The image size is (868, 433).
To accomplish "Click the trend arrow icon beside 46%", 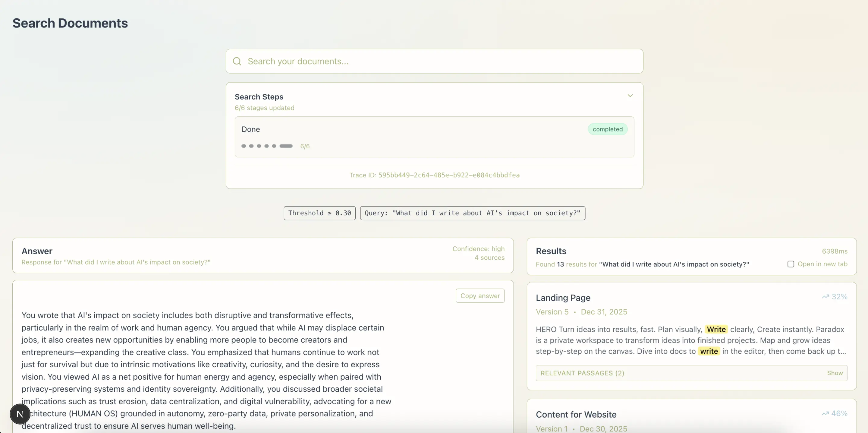I will (826, 413).
